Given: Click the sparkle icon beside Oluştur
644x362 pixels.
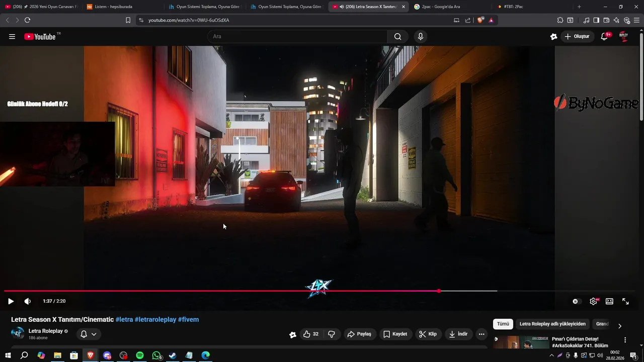Looking at the screenshot, I should pyautogui.click(x=554, y=37).
